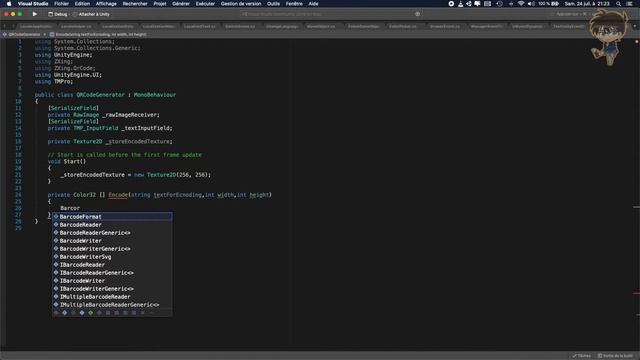Open the Rechercher menu
The width and height of the screenshot is (640, 360).
[135, 4]
